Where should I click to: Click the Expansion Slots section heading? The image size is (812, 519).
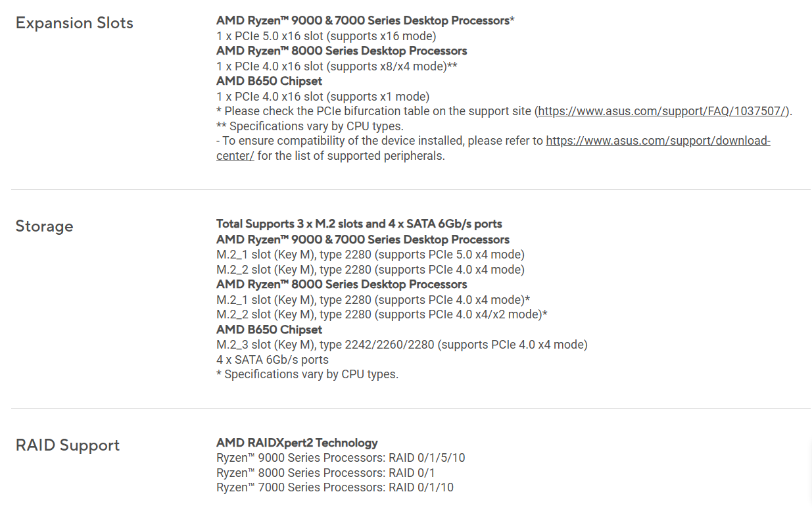click(x=74, y=23)
